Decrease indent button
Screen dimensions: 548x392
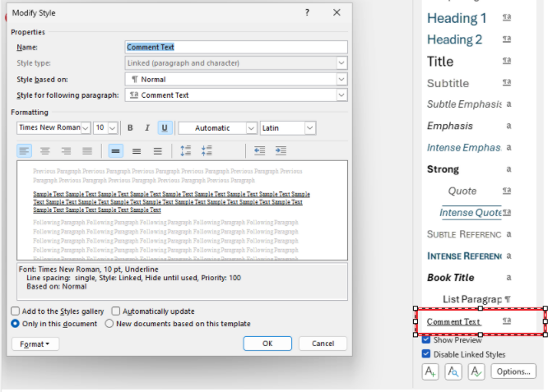(x=260, y=150)
